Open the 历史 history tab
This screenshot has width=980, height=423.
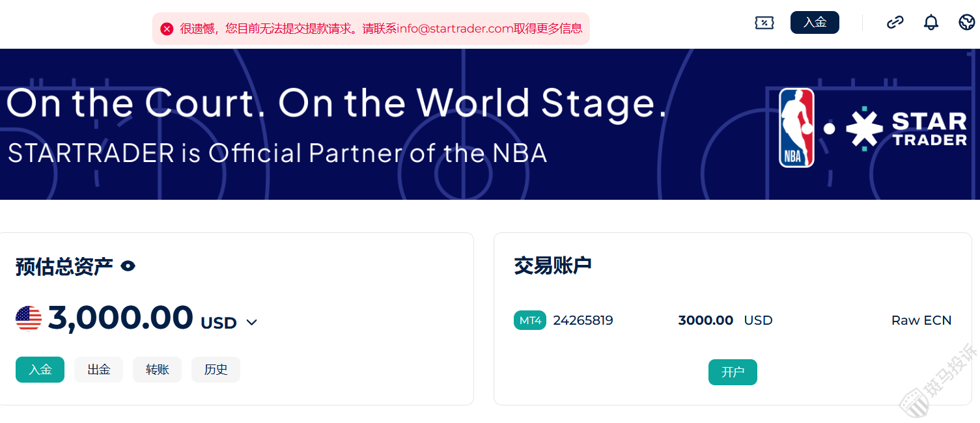[216, 370]
